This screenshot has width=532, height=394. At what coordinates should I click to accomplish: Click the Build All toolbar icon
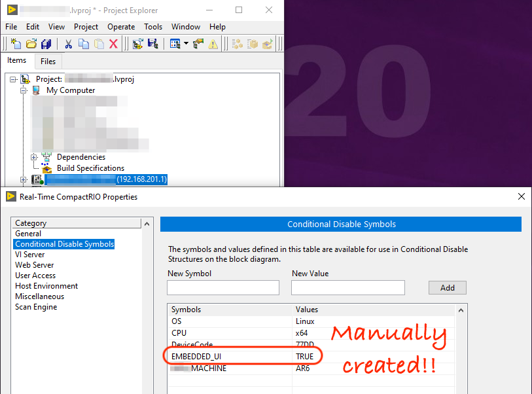point(237,44)
